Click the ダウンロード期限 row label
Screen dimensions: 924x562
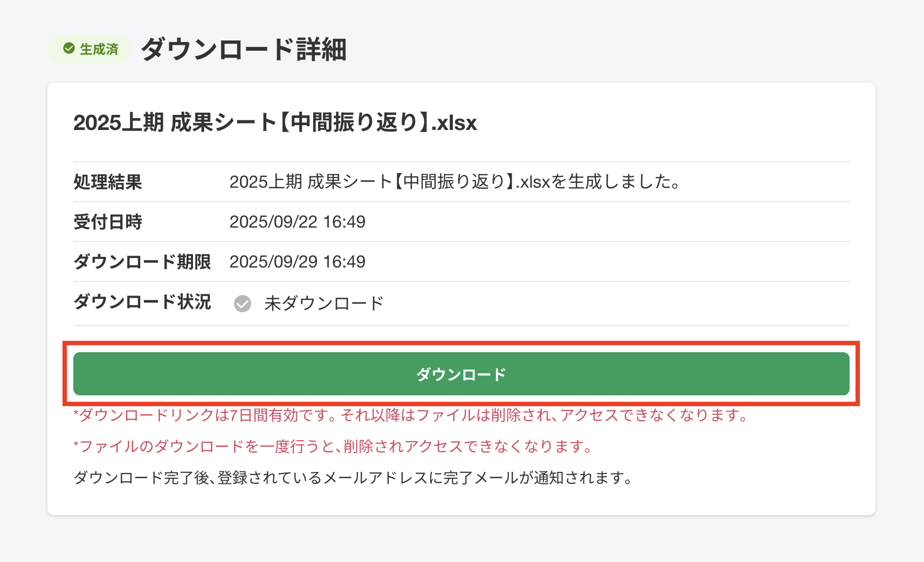142,262
